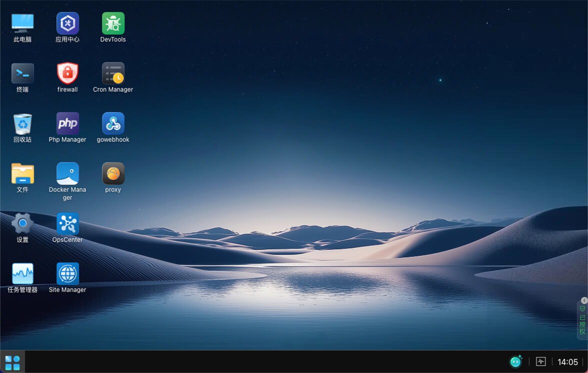This screenshot has width=588, height=373.
Task: Open the 文件 file manager folder
Action: point(22,173)
